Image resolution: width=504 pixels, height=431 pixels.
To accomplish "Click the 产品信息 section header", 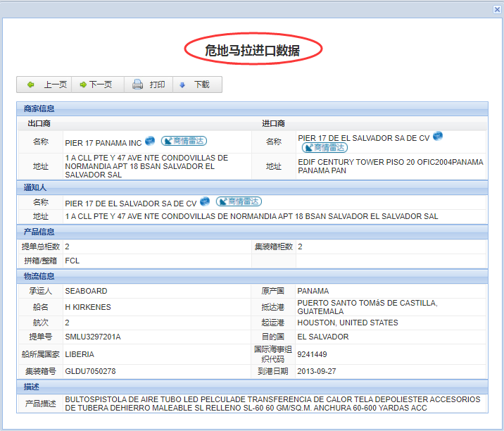I will coord(39,231).
